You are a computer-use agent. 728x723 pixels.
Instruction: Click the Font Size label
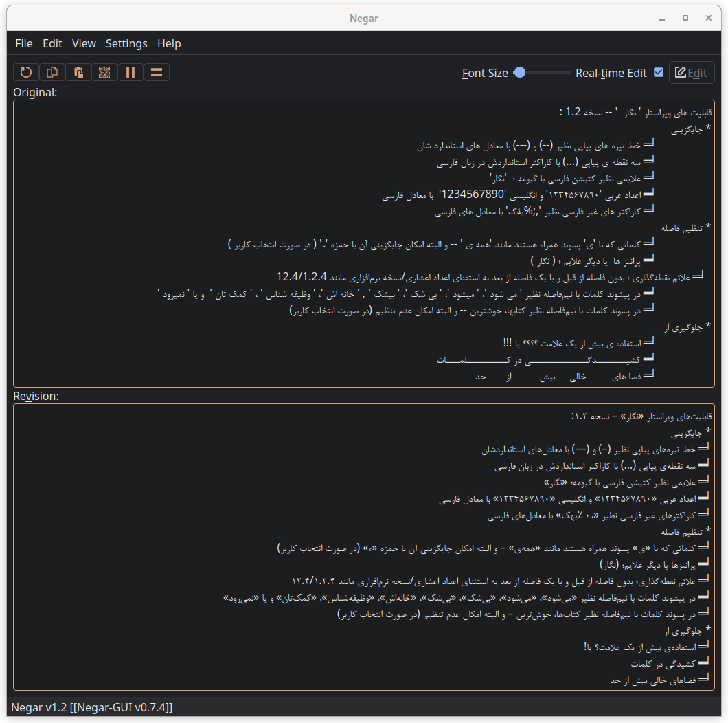point(485,73)
